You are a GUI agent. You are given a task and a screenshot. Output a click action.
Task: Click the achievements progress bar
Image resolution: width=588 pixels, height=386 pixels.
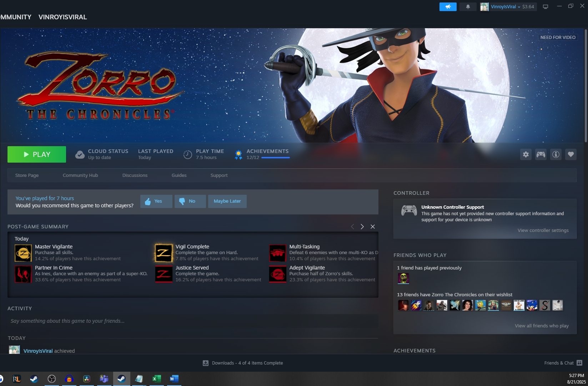275,158
